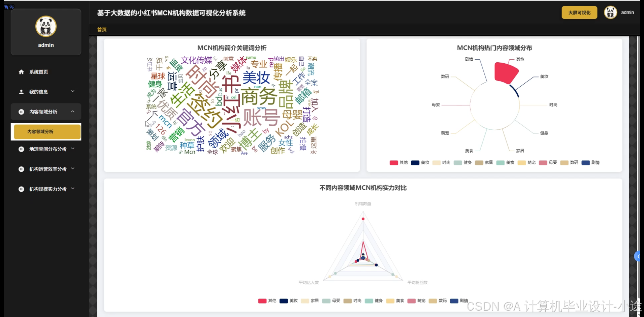Click the highlighted 内容领域分析 submenu button
The image size is (644, 317).
(47, 132)
